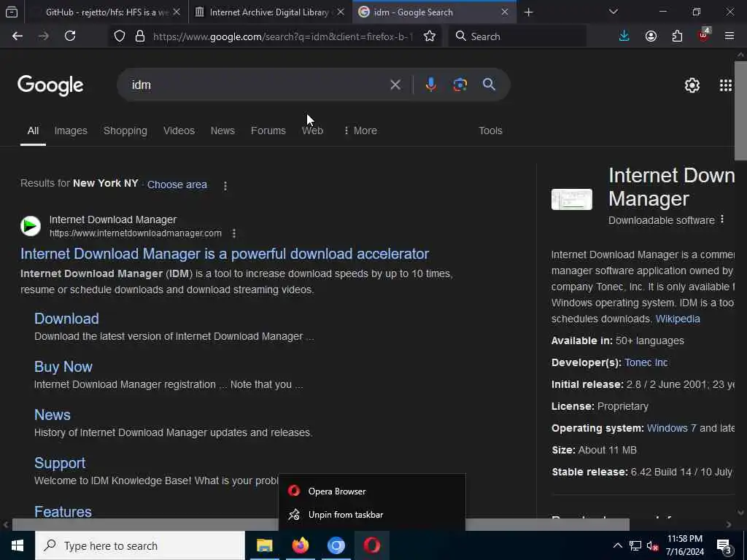Select Forums search filter
Screen dimensions: 747x560
point(268,131)
